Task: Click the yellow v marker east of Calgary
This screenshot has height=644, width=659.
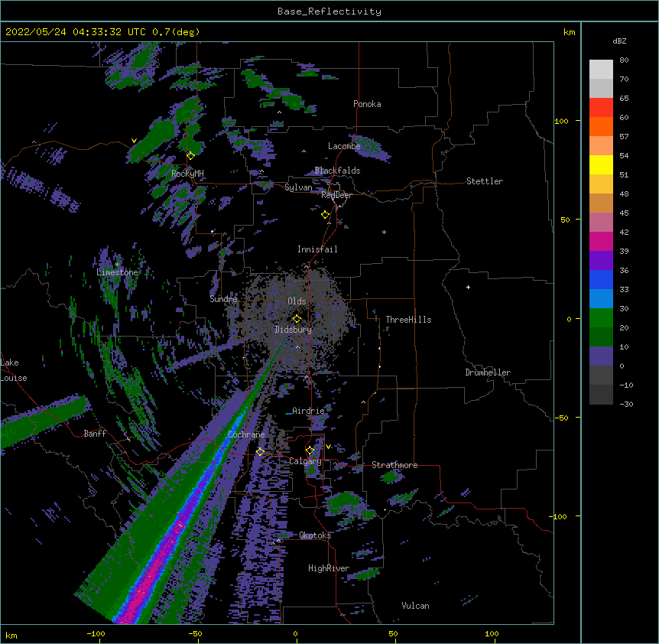Action: pos(328,447)
